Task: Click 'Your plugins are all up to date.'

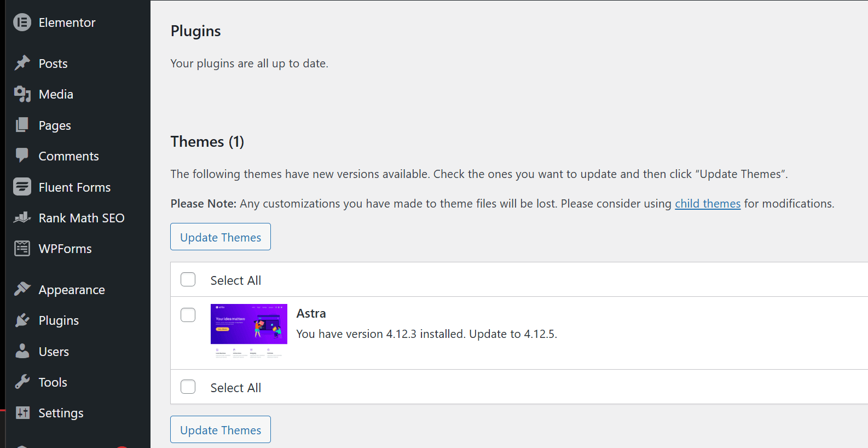Action: point(250,64)
